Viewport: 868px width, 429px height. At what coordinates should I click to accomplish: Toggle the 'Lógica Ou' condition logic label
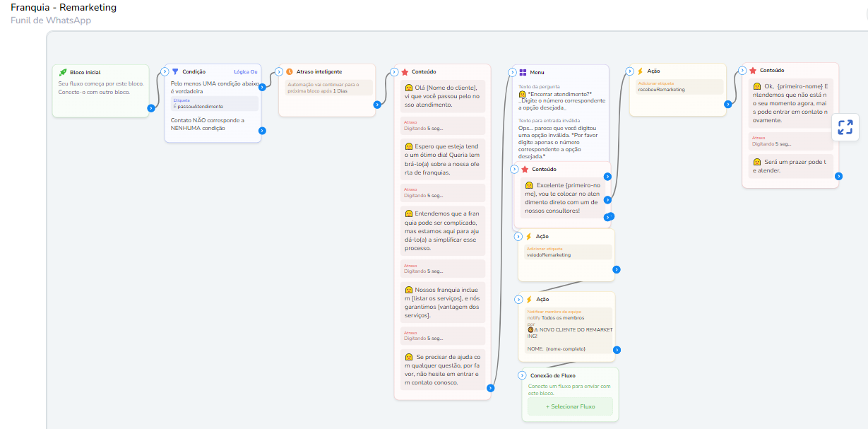point(246,71)
